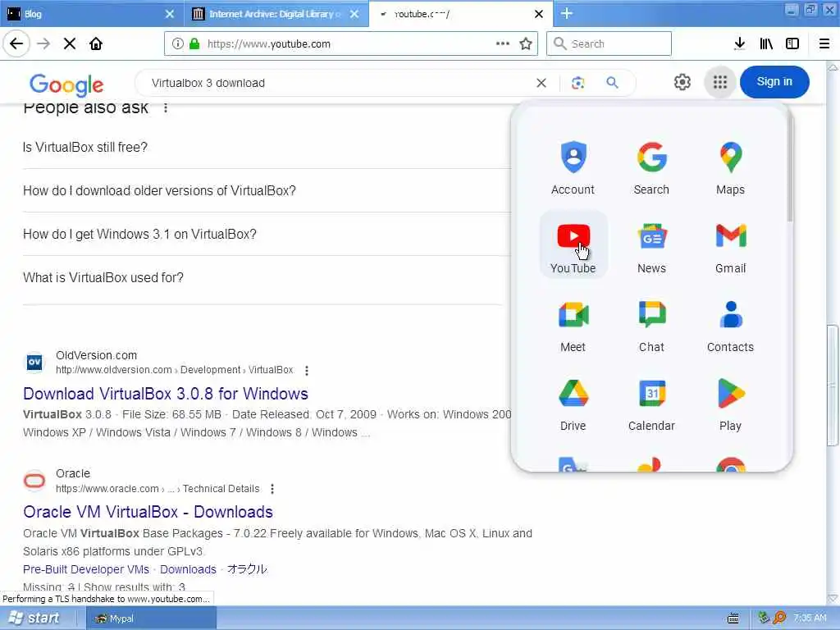Click the Sign in button
The width and height of the screenshot is (840, 630).
(774, 81)
